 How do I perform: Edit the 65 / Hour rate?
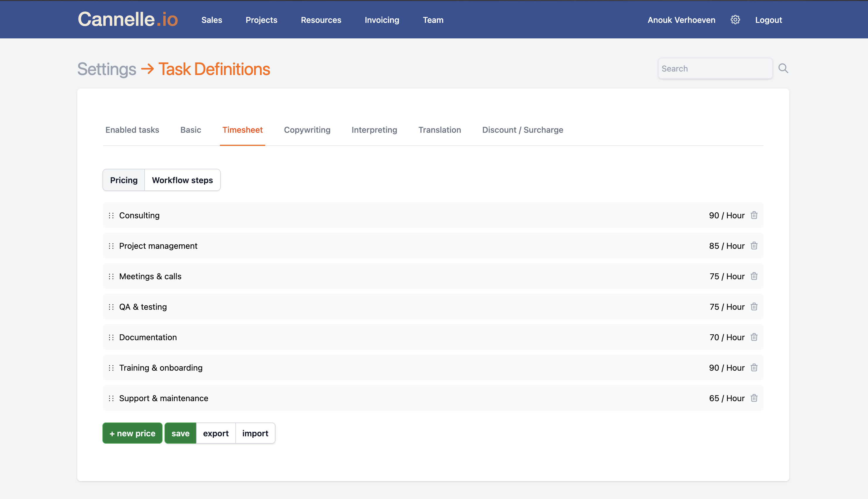(x=727, y=398)
